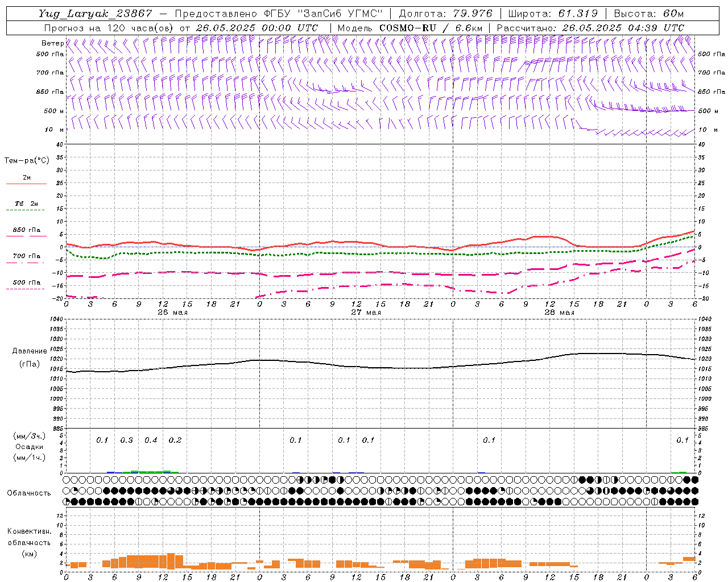
Task: Click the Ветер panel label
Action: coord(52,43)
